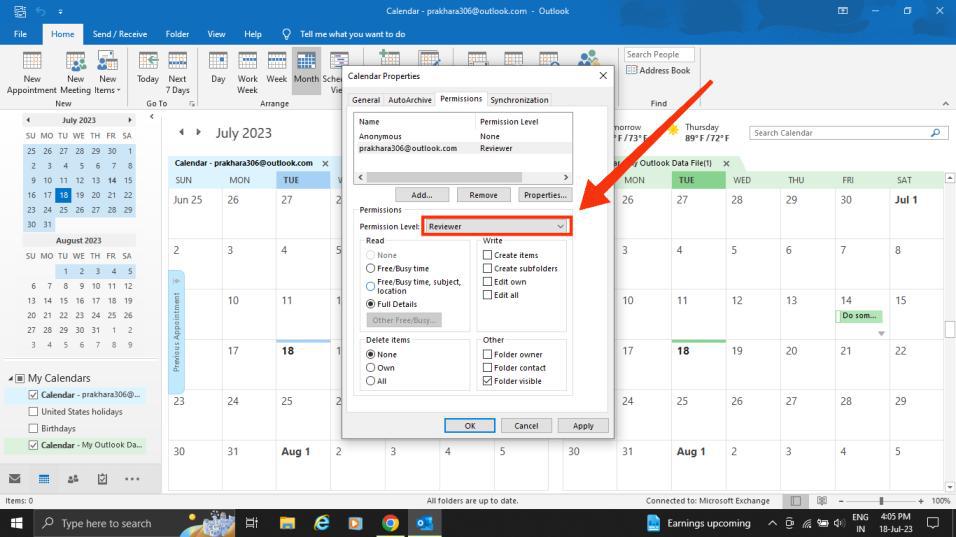Open Mail from the navigation bar
956x537 pixels.
click(x=15, y=479)
